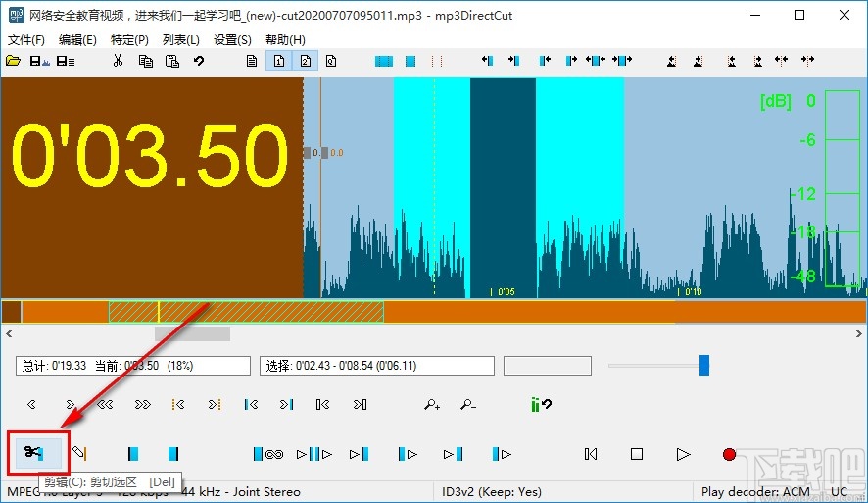Click the copy icon in top toolbar
This screenshot has height=503, width=868.
[145, 61]
